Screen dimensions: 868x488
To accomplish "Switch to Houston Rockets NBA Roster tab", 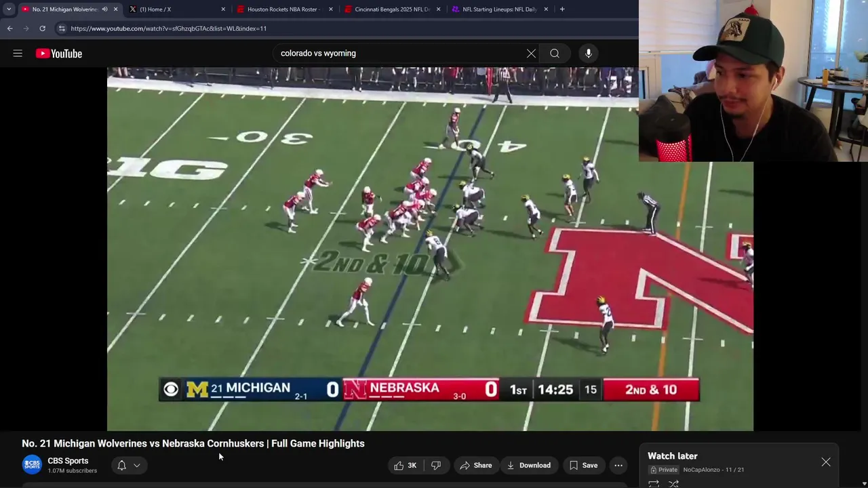I will [283, 9].
